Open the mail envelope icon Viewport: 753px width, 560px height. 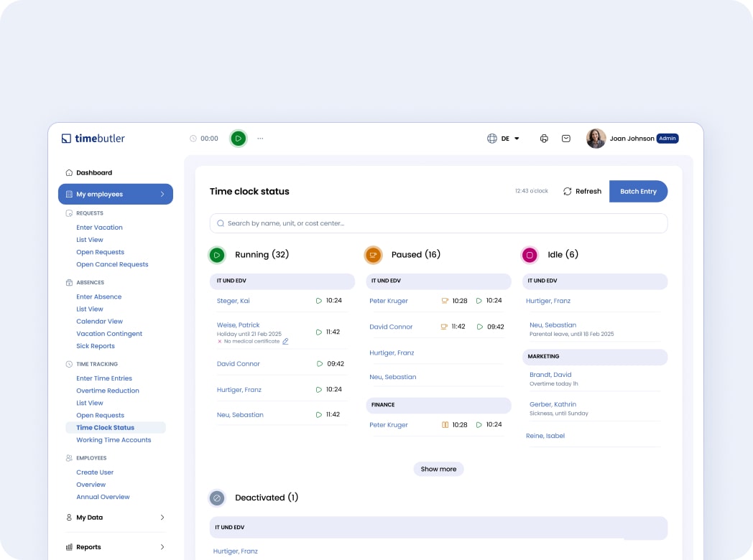(x=566, y=139)
